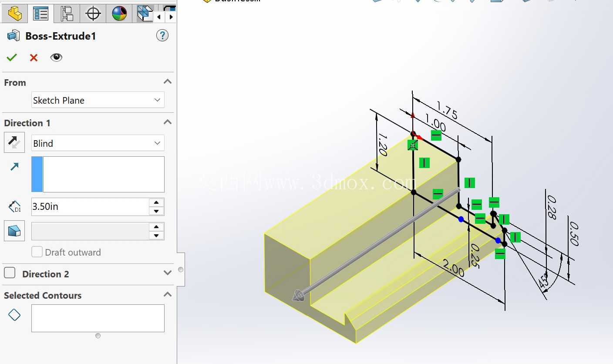The width and height of the screenshot is (613, 364).
Task: Decrease depth with the down spinner
Action: 156,211
